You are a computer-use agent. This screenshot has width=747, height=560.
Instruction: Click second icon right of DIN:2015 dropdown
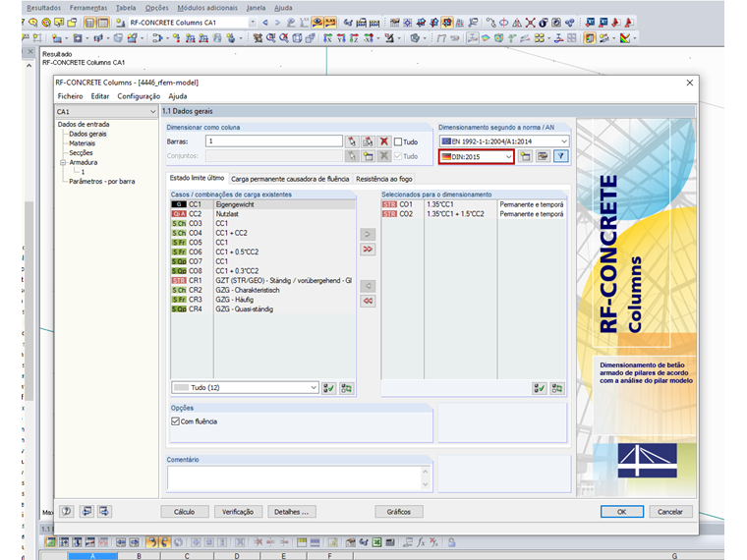(543, 156)
